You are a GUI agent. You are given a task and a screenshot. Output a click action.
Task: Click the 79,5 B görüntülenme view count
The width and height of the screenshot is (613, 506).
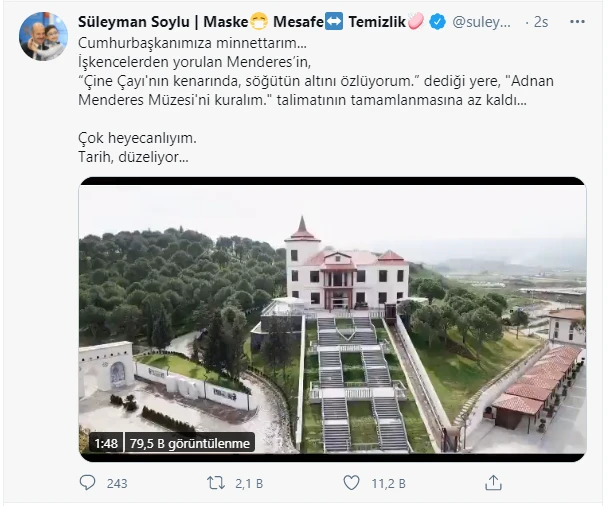(191, 441)
